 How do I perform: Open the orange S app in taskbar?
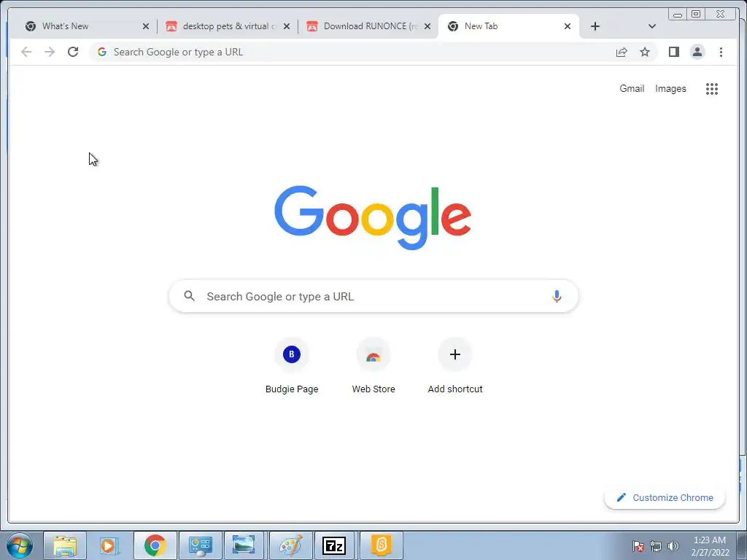click(x=381, y=545)
